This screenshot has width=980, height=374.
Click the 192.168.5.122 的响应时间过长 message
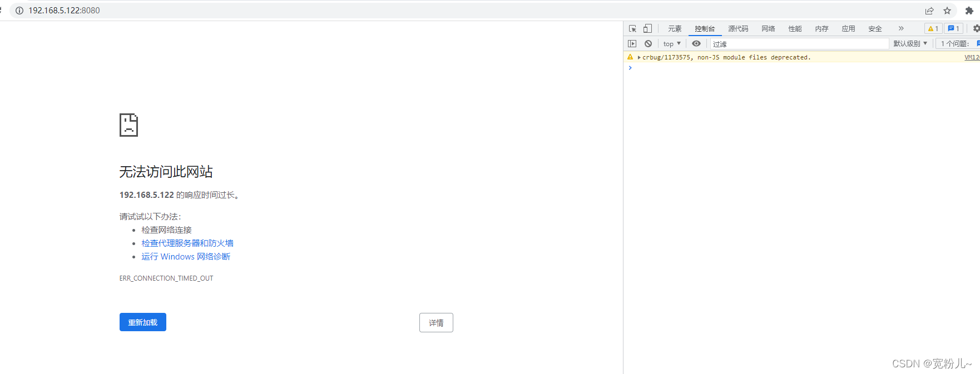(179, 195)
